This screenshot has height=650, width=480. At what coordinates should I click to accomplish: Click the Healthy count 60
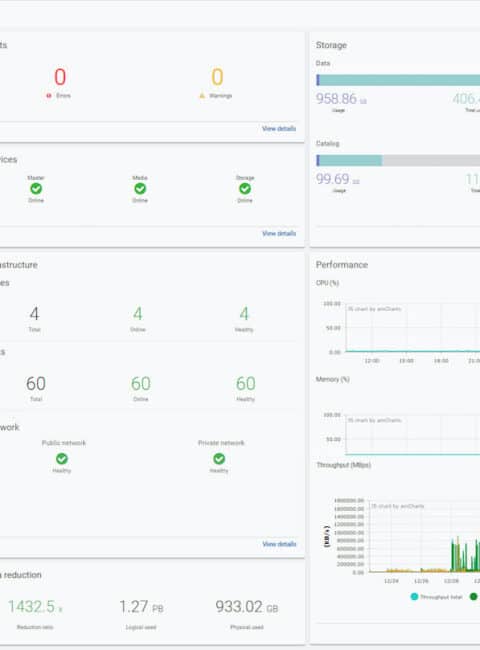pos(245,383)
